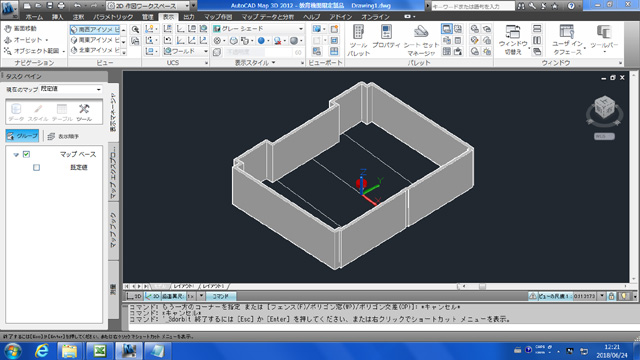Click the Undo arrow in quick access toolbar
This screenshot has width=640, height=360.
coord(78,6)
